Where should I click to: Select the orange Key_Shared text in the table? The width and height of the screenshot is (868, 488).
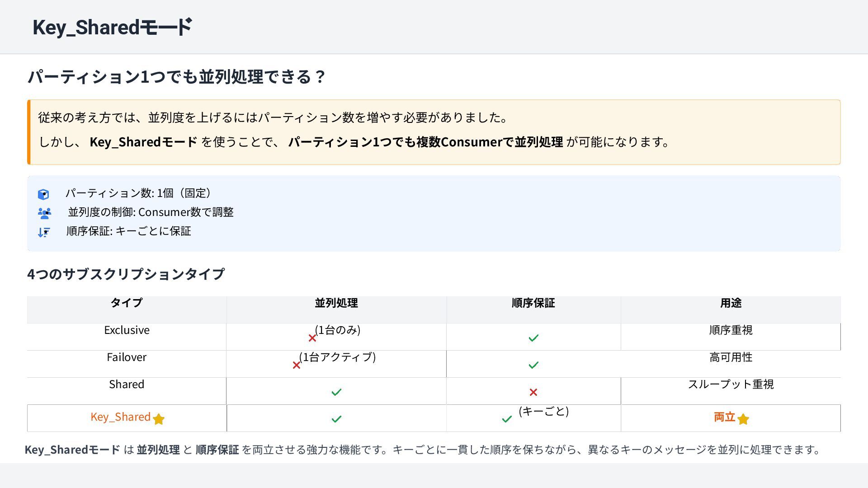pyautogui.click(x=120, y=417)
